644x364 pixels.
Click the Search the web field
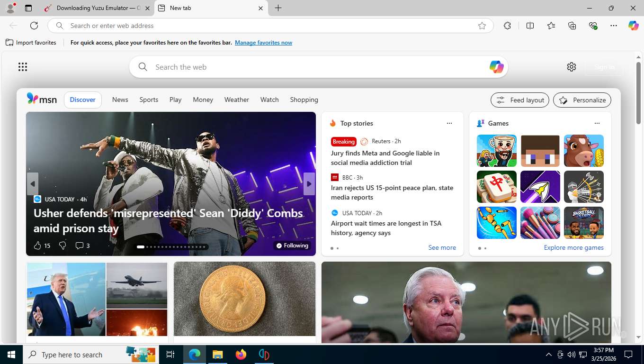(x=319, y=67)
